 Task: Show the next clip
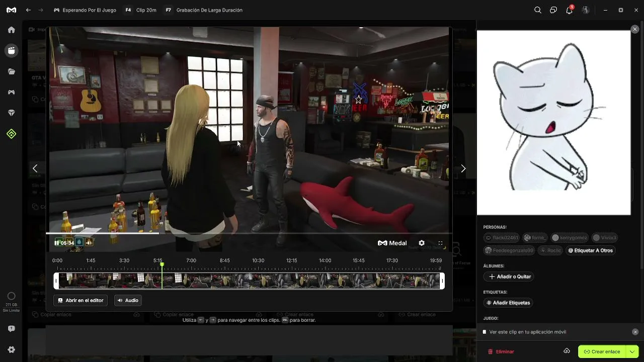[x=463, y=168]
